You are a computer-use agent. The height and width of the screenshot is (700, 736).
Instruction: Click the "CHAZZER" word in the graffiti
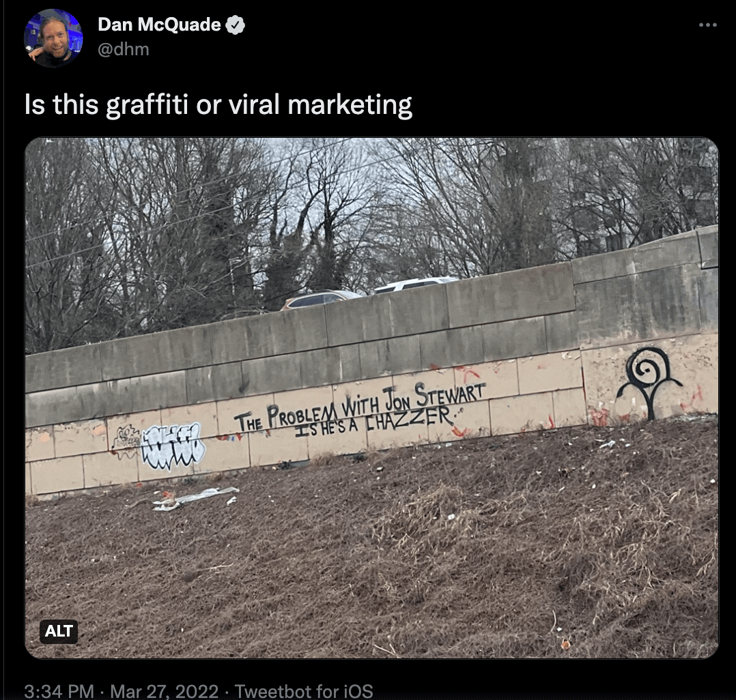click(410, 418)
